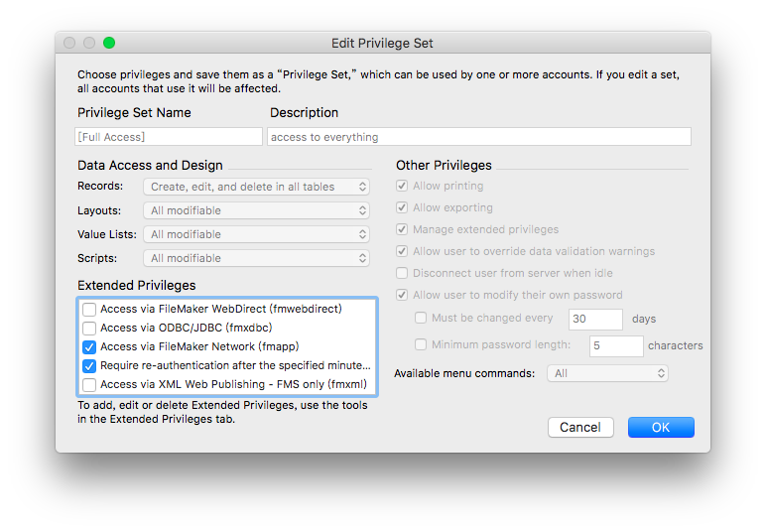Toggle Allow user to modify their own password

click(402, 295)
